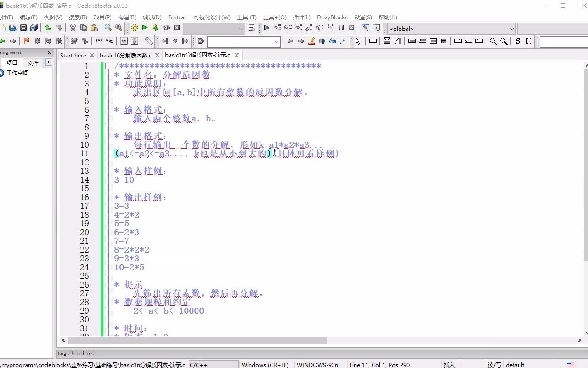588x368 pixels.
Task: Open the 视图(V) menu
Action: tap(53, 17)
